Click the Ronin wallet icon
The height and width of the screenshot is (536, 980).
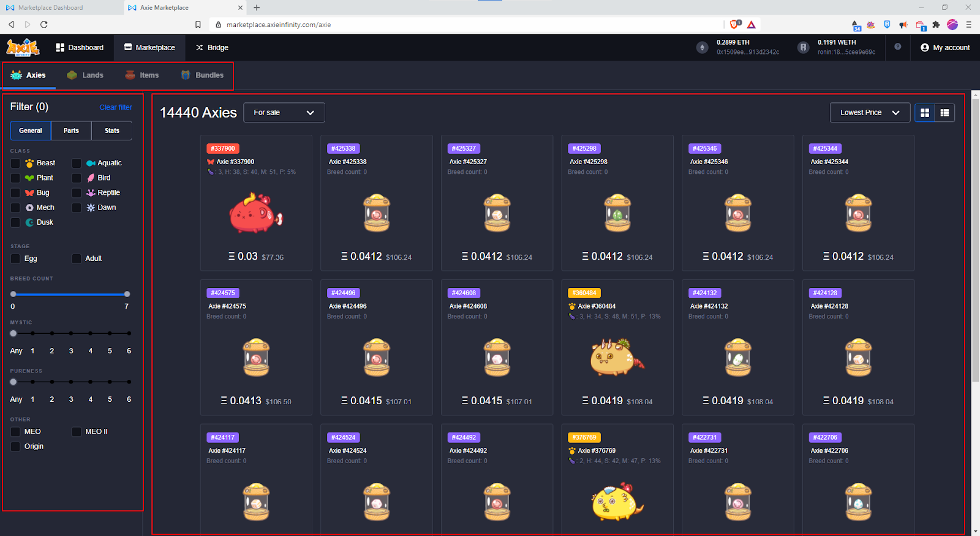point(803,47)
